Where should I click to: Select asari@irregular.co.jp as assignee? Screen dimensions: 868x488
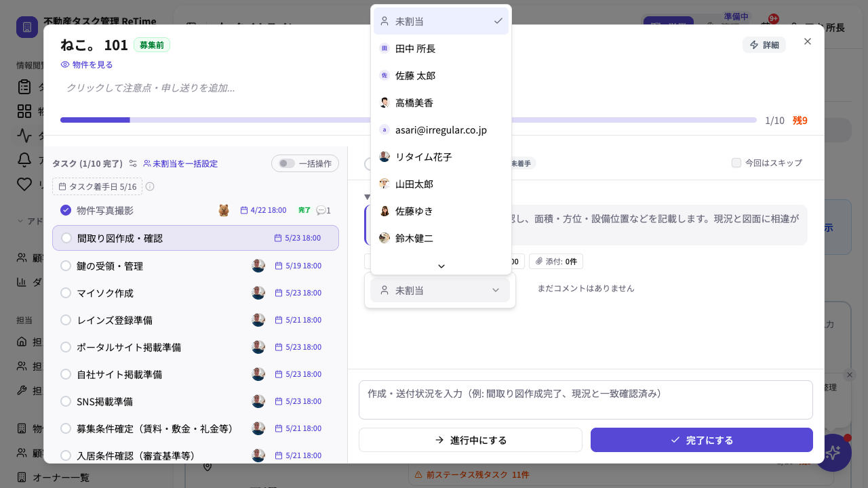441,129
